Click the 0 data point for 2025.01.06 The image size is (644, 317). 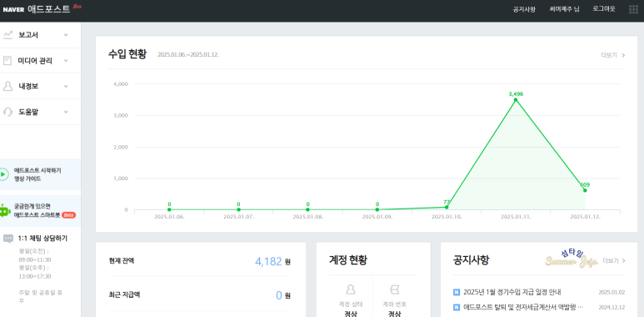click(169, 209)
